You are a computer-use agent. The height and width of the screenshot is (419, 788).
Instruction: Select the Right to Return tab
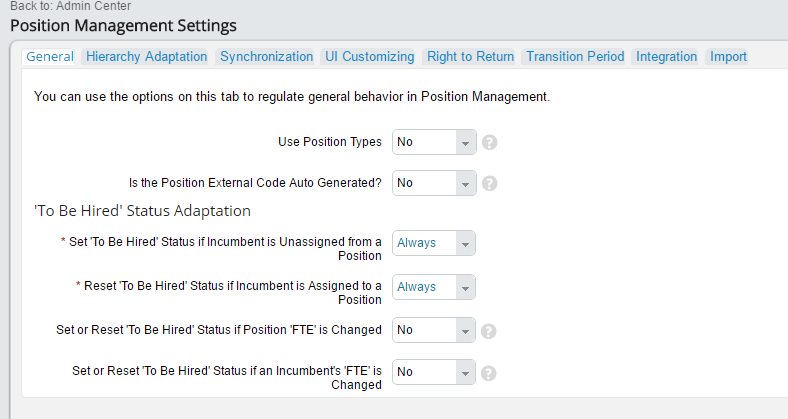coord(470,57)
